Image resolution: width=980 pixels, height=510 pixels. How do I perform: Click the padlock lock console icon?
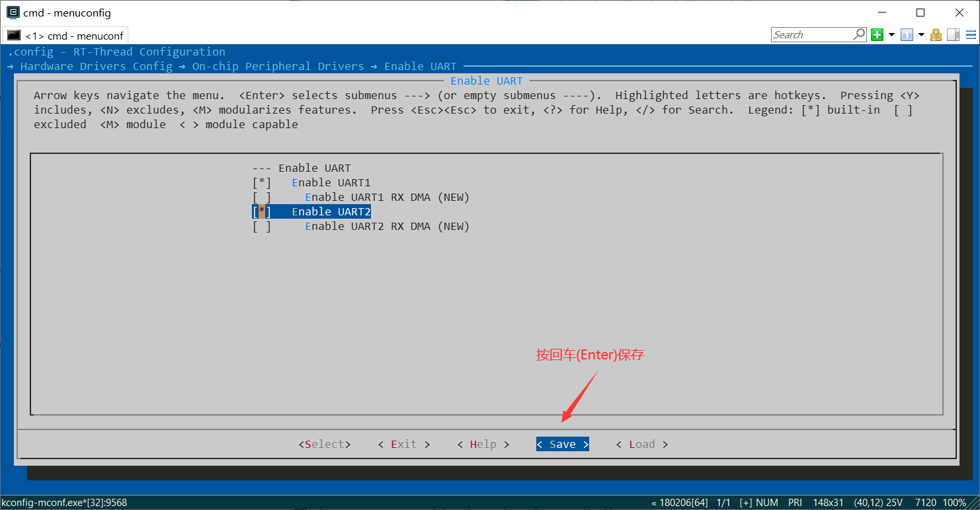[x=936, y=35]
